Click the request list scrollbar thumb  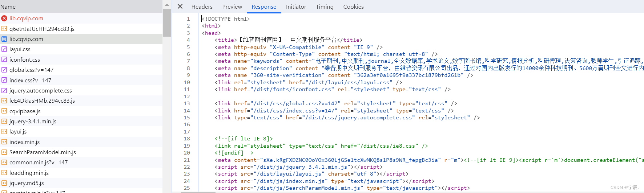tap(167, 23)
